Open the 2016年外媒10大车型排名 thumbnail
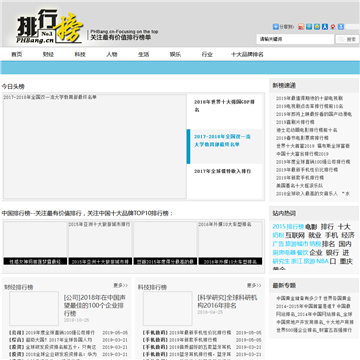The image size is (360, 360). (x=230, y=243)
